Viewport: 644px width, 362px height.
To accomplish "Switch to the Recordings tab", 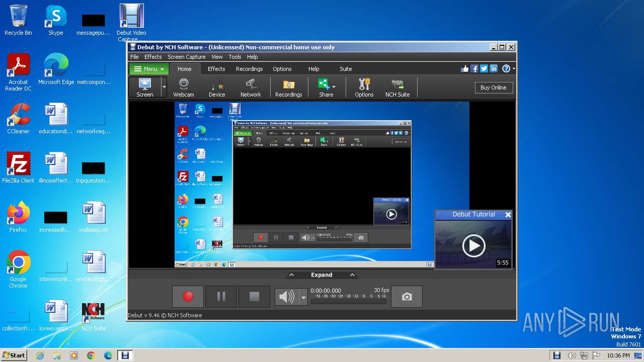I will [x=250, y=69].
